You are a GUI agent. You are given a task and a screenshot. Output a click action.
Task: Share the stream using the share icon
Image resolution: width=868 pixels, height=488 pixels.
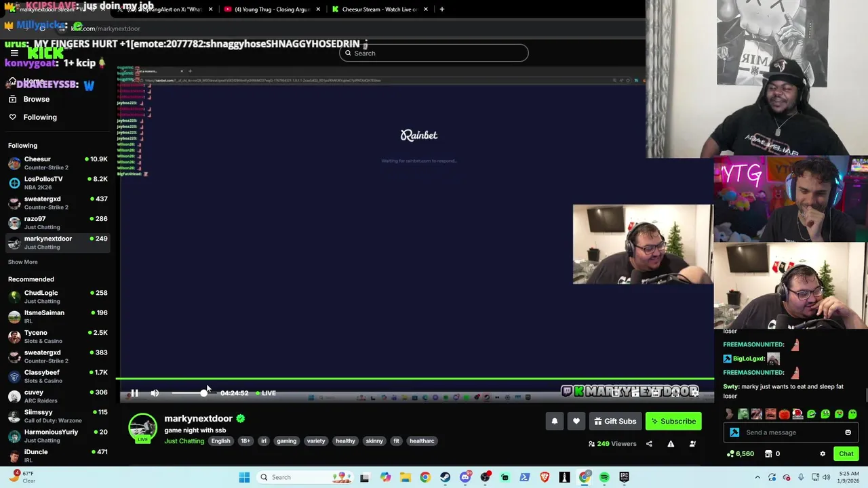point(649,444)
